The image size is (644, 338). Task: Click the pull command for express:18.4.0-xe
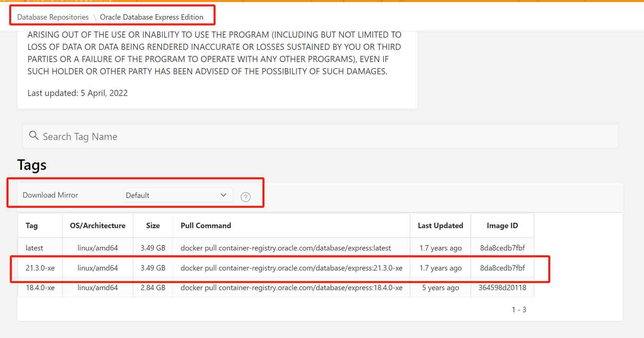(291, 287)
